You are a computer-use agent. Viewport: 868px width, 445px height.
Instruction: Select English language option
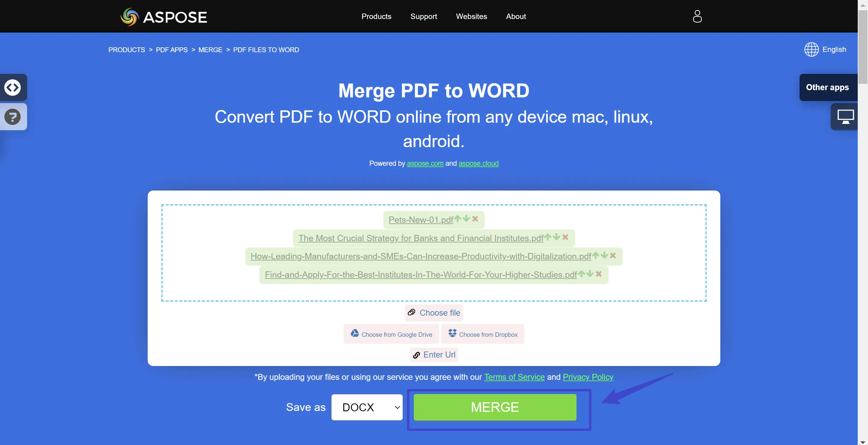click(x=826, y=49)
